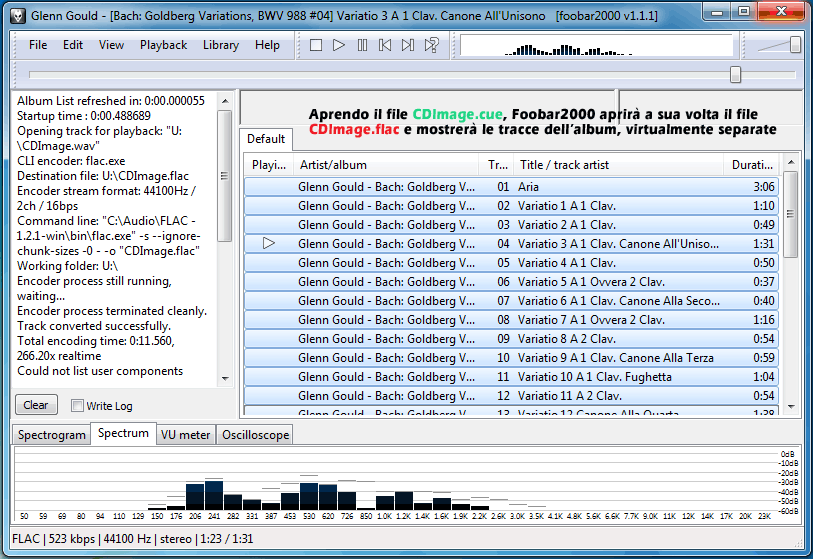Screen dimensions: 813x559
Task: Switch to the Spectrogram tab
Action: [x=51, y=435]
